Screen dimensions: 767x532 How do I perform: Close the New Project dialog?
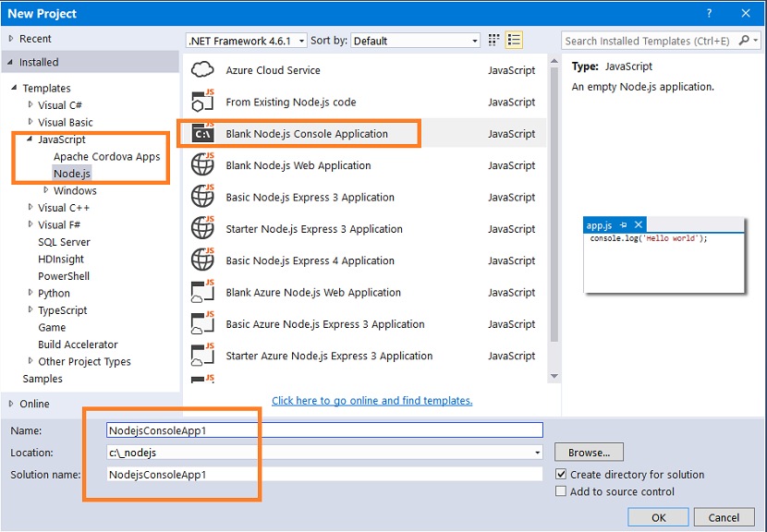[746, 13]
